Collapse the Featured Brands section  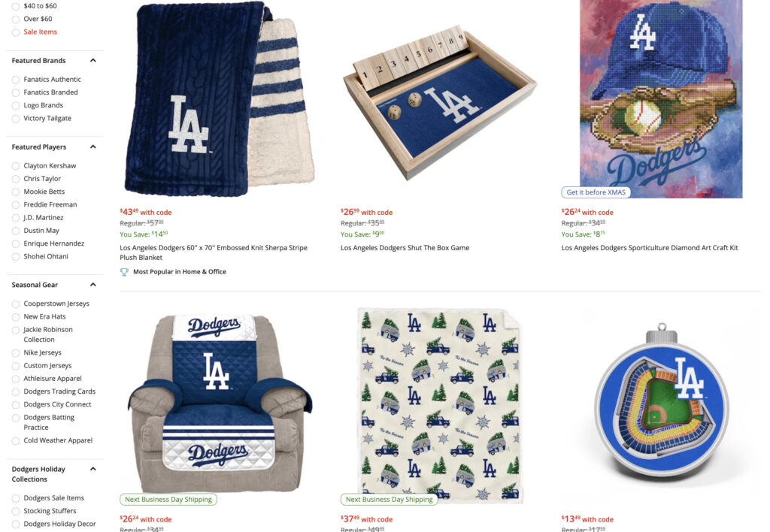pos(92,60)
